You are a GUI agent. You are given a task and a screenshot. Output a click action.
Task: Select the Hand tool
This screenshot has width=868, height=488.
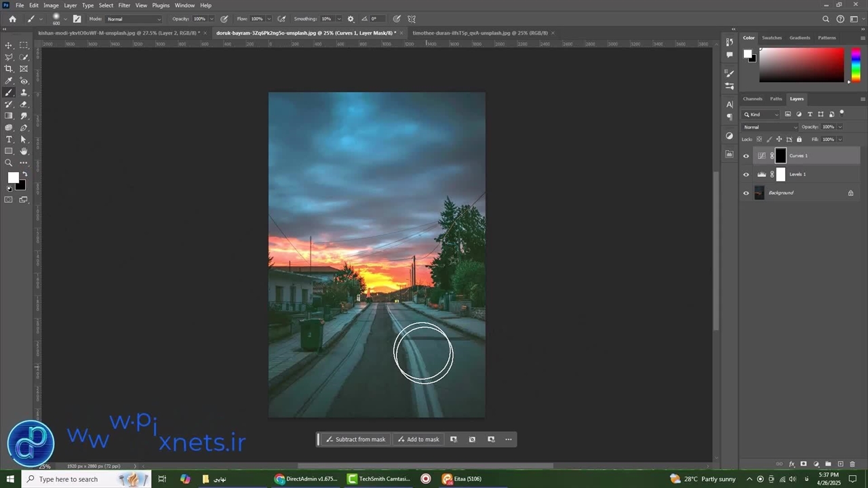[x=24, y=150]
